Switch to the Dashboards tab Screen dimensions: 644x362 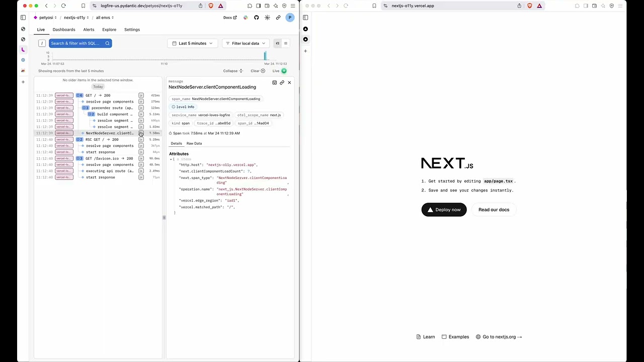point(64,30)
